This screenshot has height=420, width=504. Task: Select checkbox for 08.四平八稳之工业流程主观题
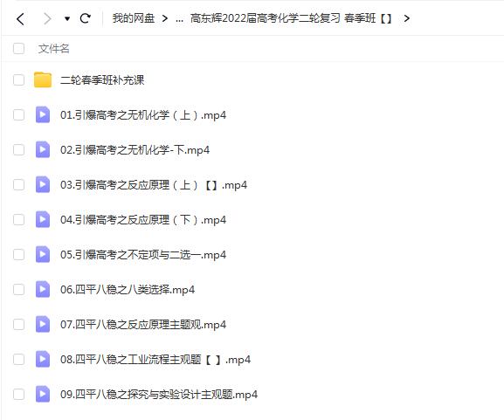click(18, 360)
